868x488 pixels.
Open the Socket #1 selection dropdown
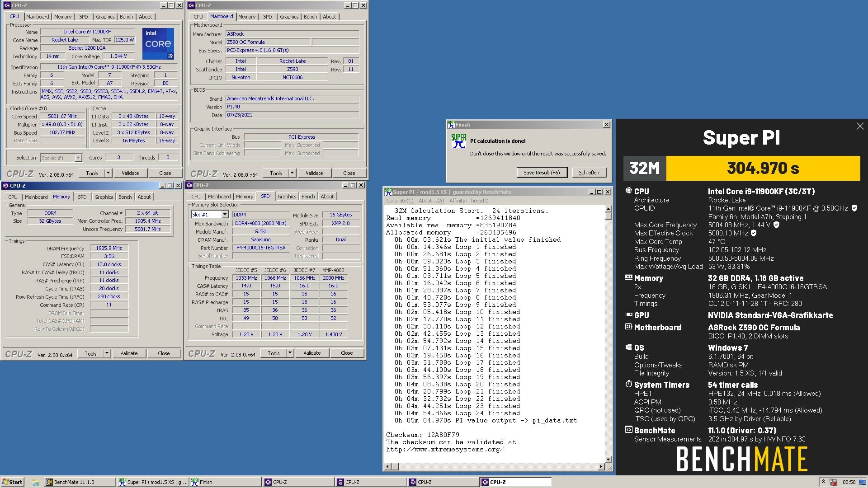point(78,158)
